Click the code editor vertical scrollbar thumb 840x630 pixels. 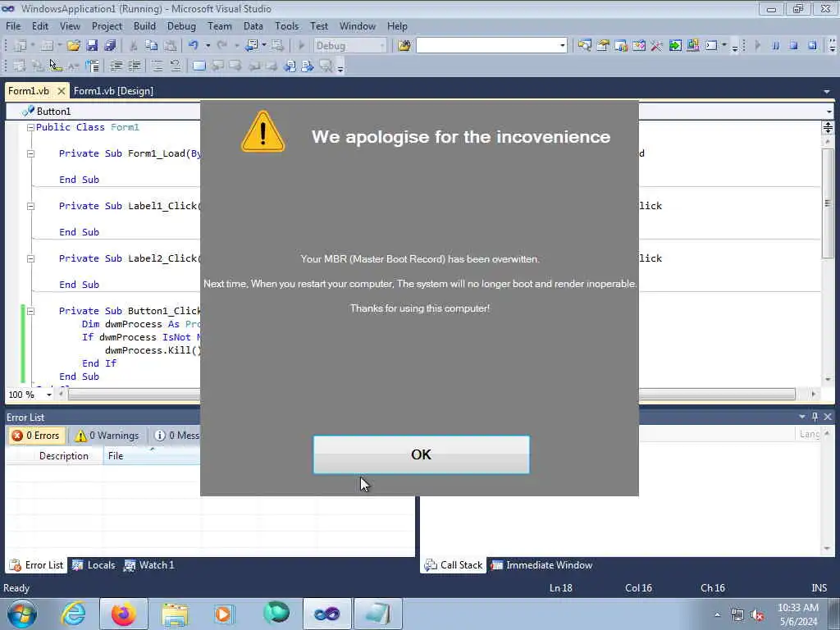(828, 203)
